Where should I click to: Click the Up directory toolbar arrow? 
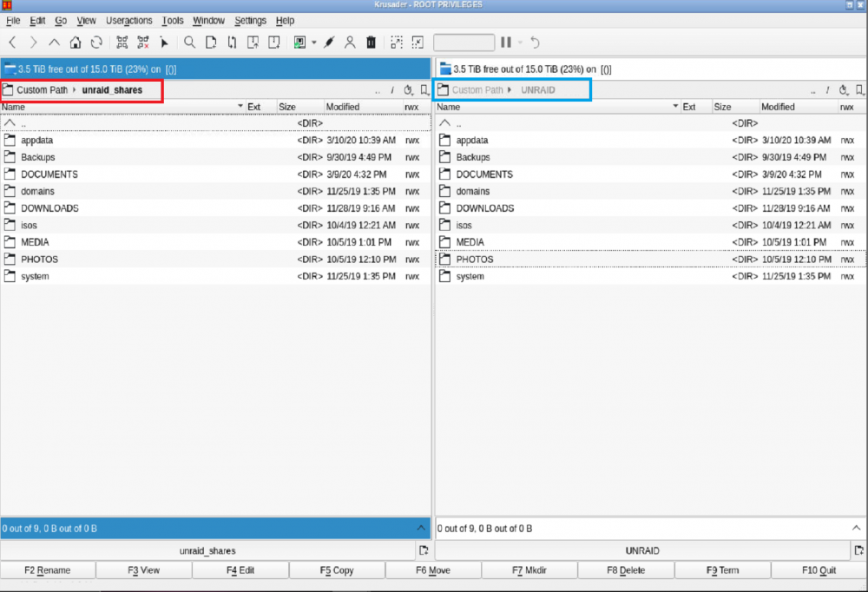(54, 42)
